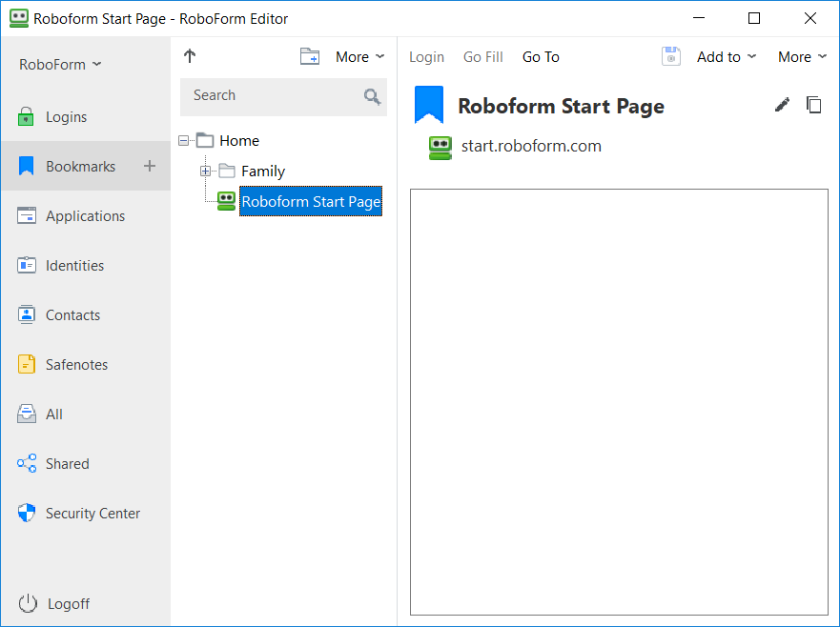Click the Logins lock icon
Screen dimensions: 840x627
tap(26, 116)
